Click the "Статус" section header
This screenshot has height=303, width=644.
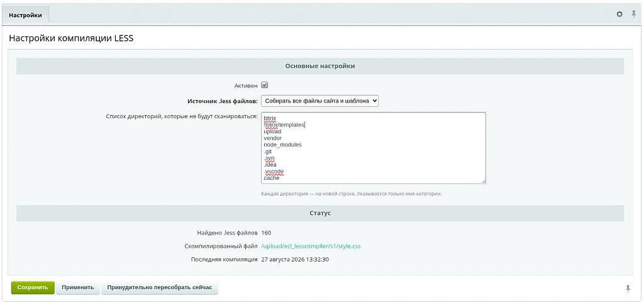pyautogui.click(x=320, y=213)
